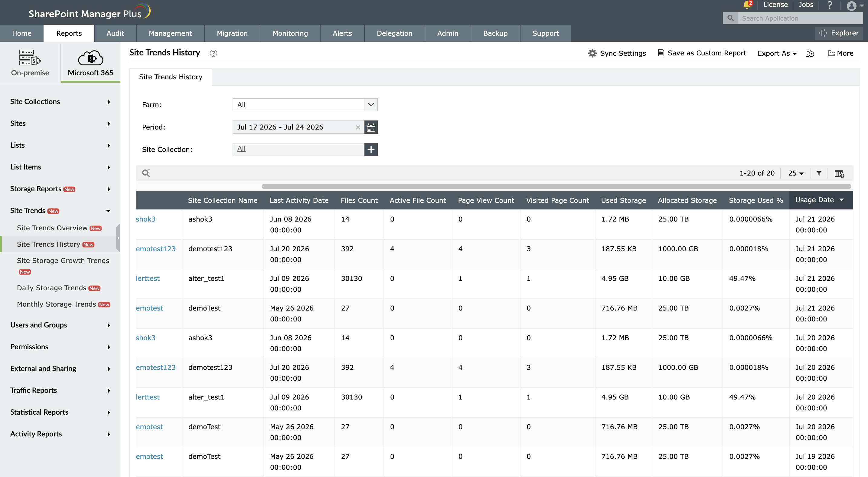The height and width of the screenshot is (477, 868).
Task: Open the More options menu
Action: pos(840,53)
